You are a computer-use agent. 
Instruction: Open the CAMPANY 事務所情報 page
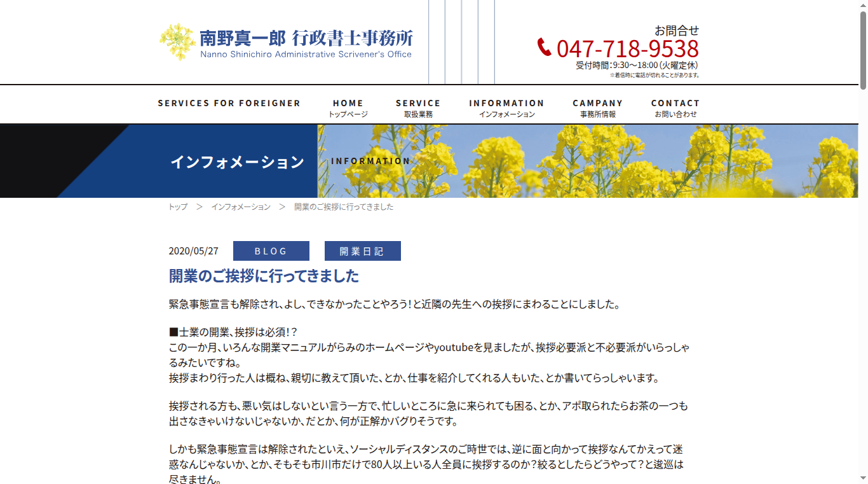point(597,107)
